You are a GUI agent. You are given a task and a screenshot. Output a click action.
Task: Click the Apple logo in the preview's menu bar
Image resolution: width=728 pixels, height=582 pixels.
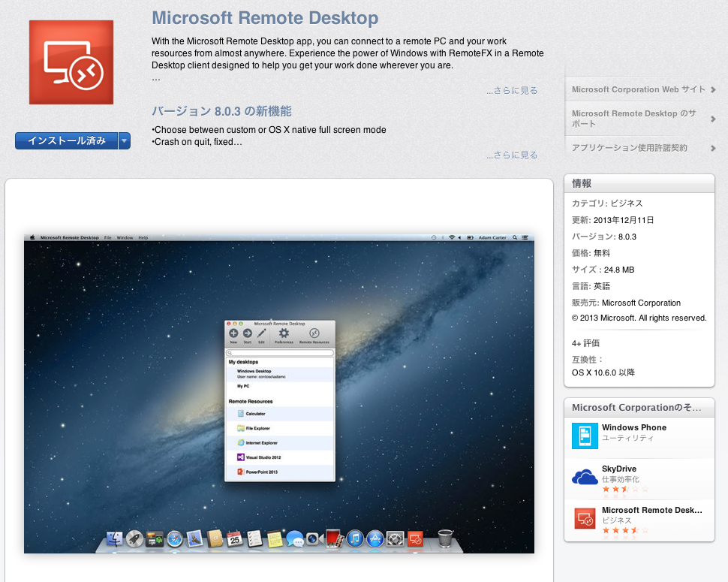pyautogui.click(x=32, y=238)
